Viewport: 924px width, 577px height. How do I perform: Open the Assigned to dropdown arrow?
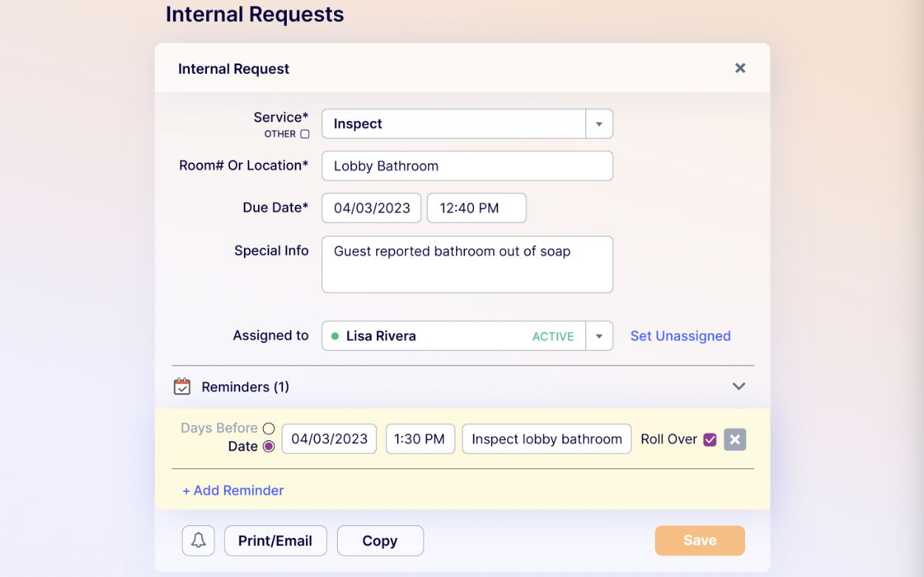[x=599, y=336]
